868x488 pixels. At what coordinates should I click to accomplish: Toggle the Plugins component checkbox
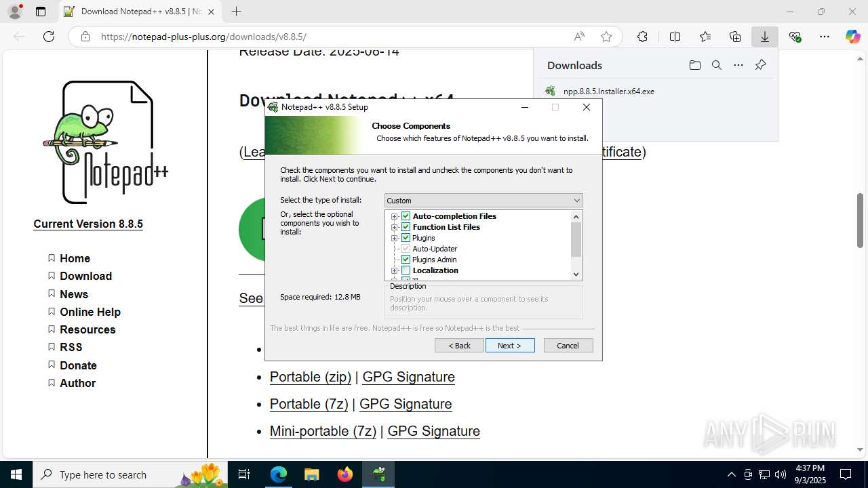click(406, 238)
